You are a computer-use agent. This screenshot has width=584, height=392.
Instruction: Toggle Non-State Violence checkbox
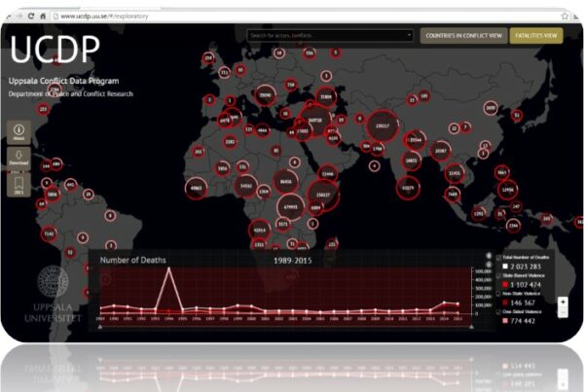[498, 294]
